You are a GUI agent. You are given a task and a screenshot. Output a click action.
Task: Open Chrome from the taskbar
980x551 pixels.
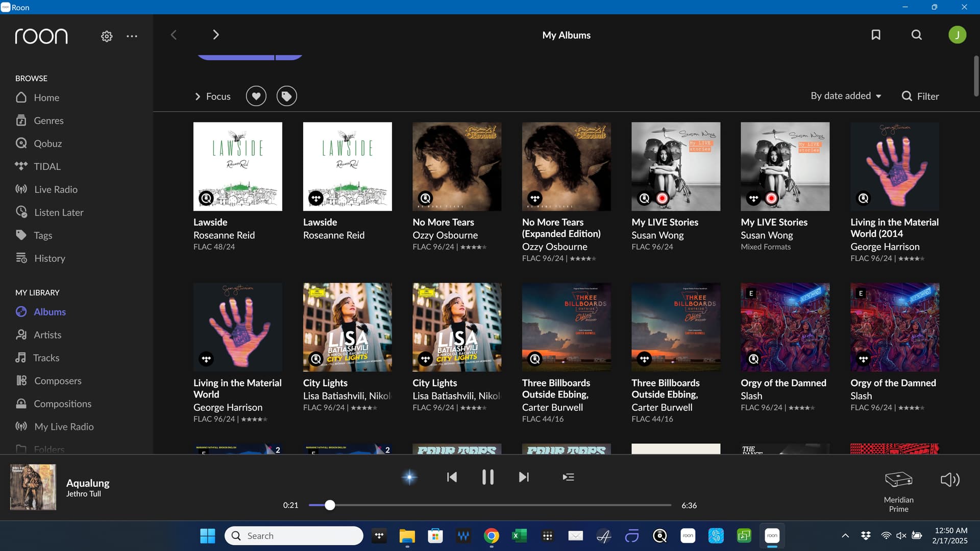pyautogui.click(x=492, y=536)
